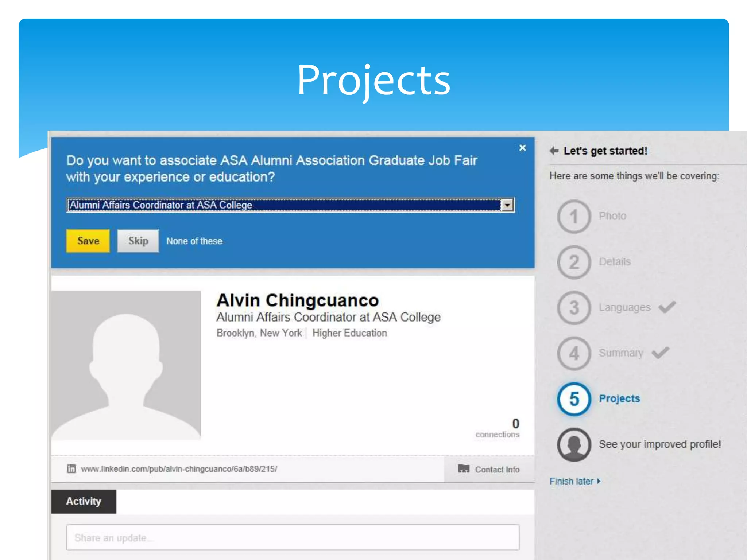The height and width of the screenshot is (560, 747).
Task: Click the headline Alumni Affairs Coordinator at ASA College
Action: point(328,317)
